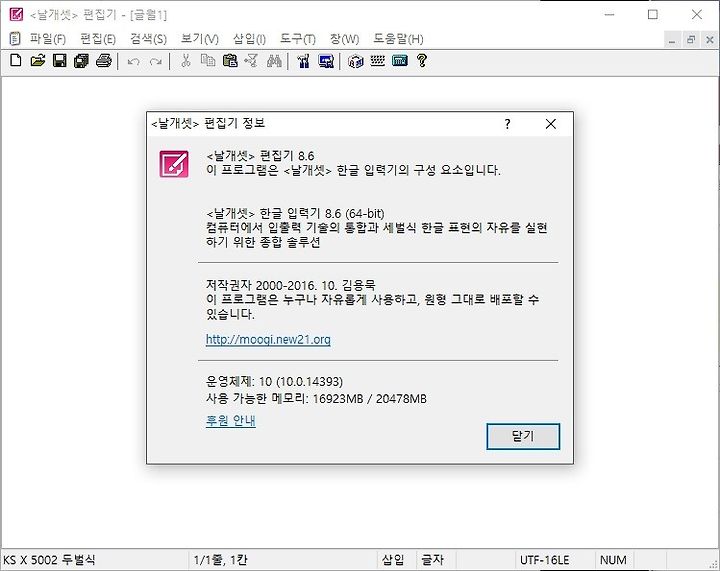
Task: Open the 검색(S) menu
Action: [x=148, y=39]
